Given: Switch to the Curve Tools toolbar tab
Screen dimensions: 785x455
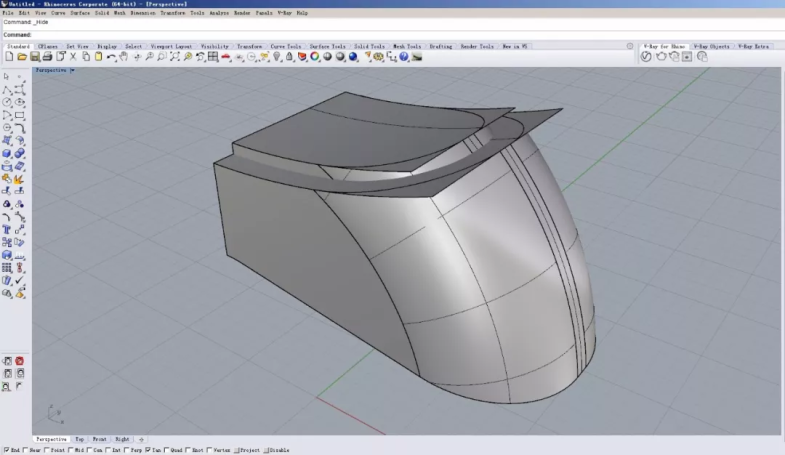Looking at the screenshot, I should pos(285,46).
